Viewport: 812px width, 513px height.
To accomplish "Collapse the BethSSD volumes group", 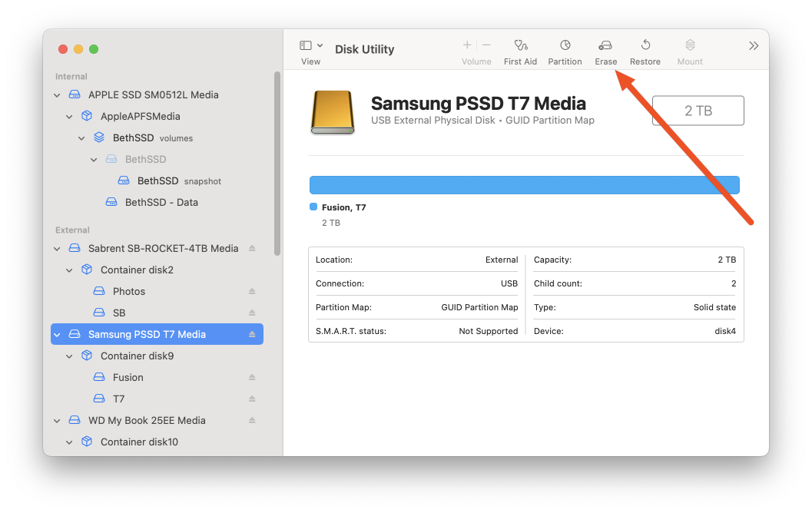I will (x=81, y=138).
